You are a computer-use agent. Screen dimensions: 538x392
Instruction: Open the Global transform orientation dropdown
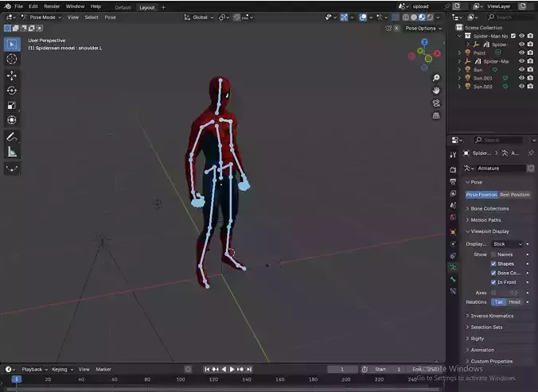(x=199, y=17)
